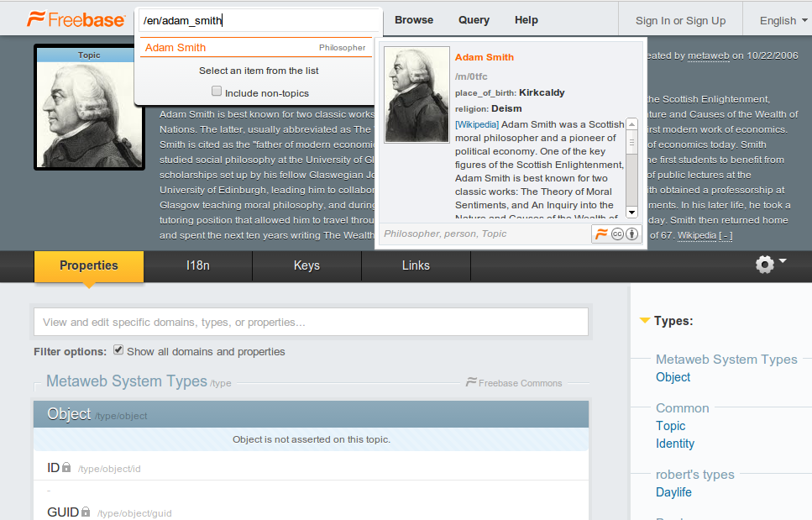Click the Metaweb System Types sidebar heading
The image size is (812, 520).
(726, 360)
